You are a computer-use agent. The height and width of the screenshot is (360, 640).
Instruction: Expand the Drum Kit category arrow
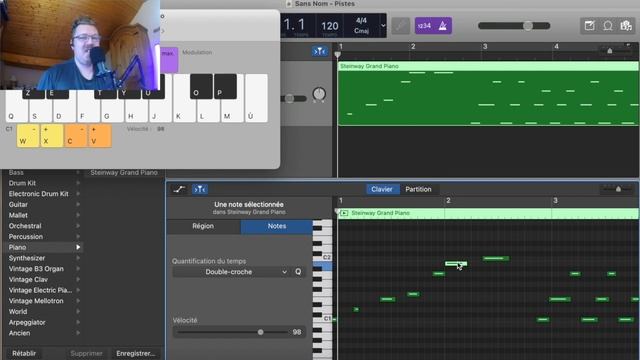(78, 183)
